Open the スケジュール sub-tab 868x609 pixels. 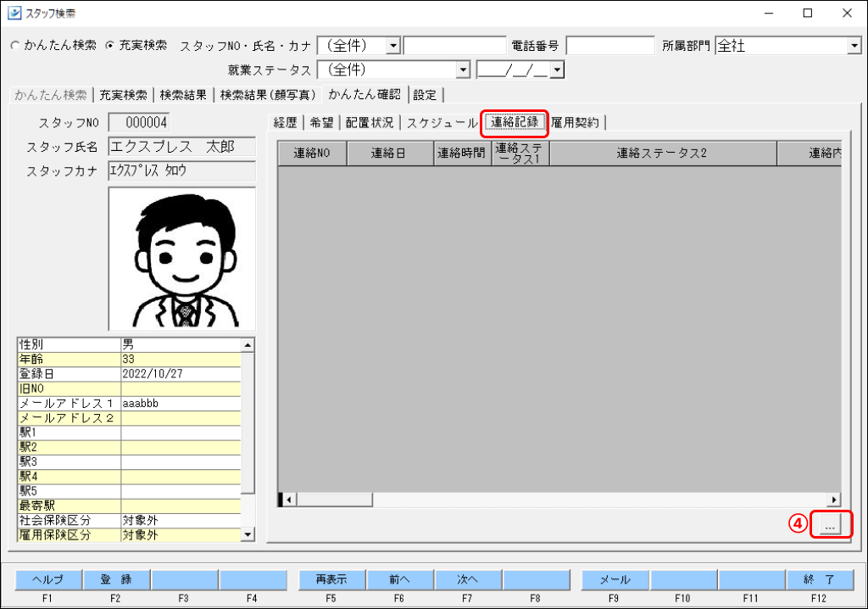click(442, 122)
